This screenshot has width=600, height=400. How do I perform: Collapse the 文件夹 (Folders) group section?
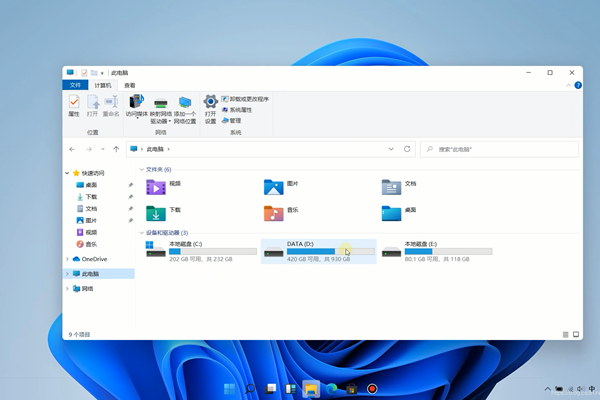click(140, 170)
